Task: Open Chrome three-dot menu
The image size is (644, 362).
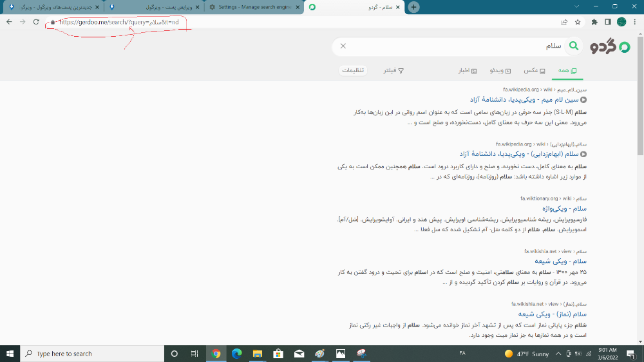Action: [634, 22]
